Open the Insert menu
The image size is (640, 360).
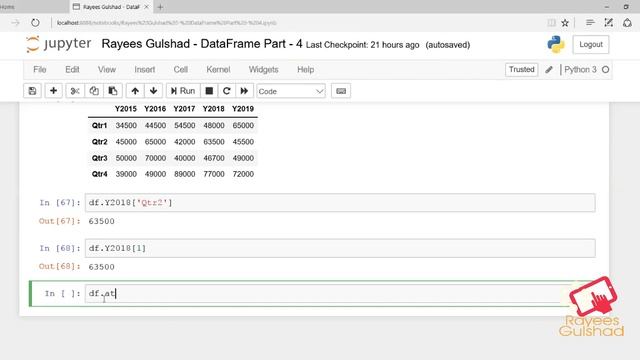coord(144,70)
